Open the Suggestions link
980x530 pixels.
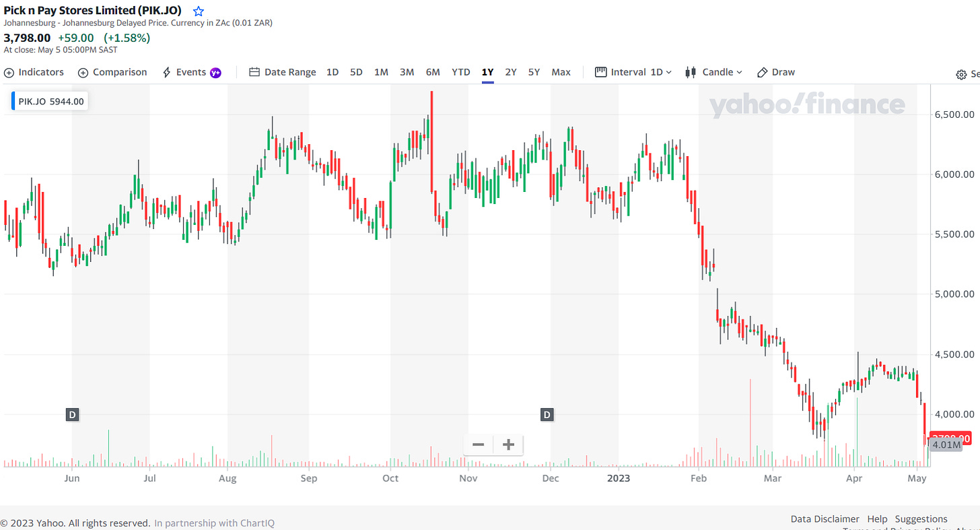pyautogui.click(x=921, y=519)
